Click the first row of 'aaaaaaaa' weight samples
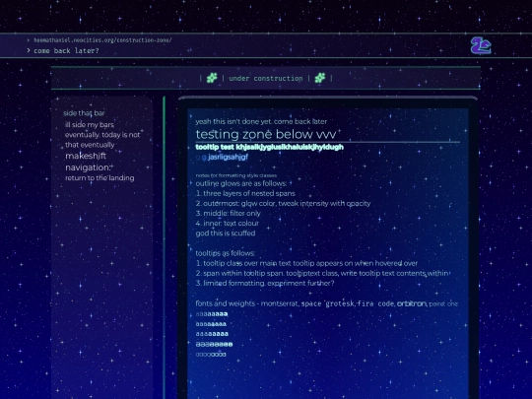The height and width of the screenshot is (399, 532). [x=212, y=314]
